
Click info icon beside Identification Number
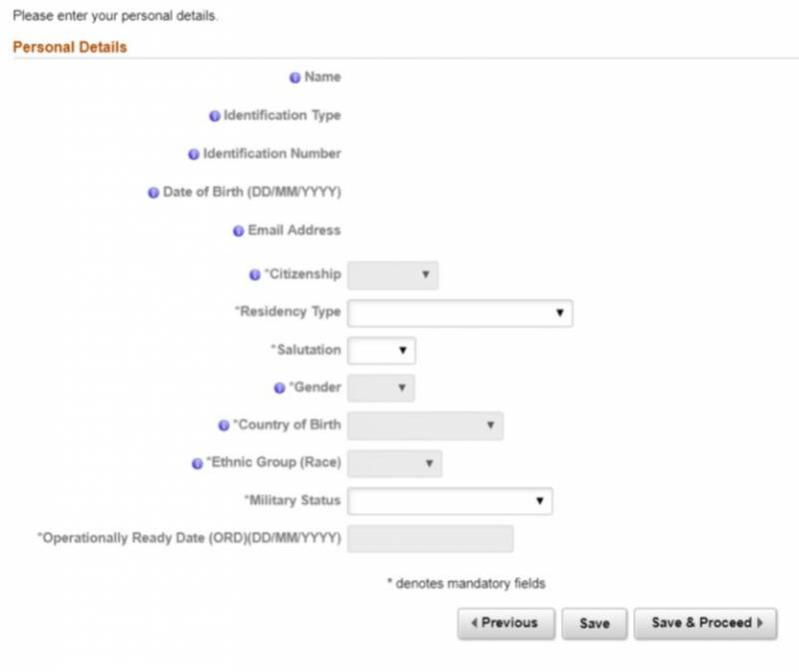click(x=194, y=155)
